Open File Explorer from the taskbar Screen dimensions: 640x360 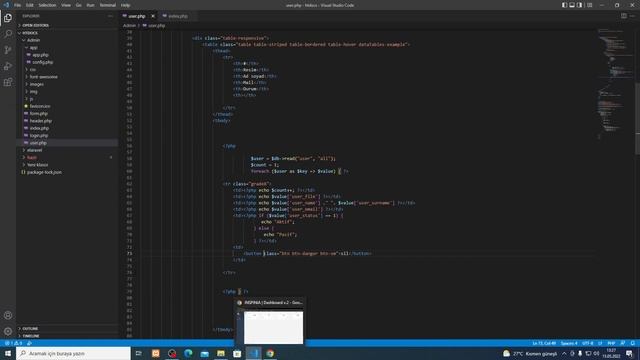(221, 353)
